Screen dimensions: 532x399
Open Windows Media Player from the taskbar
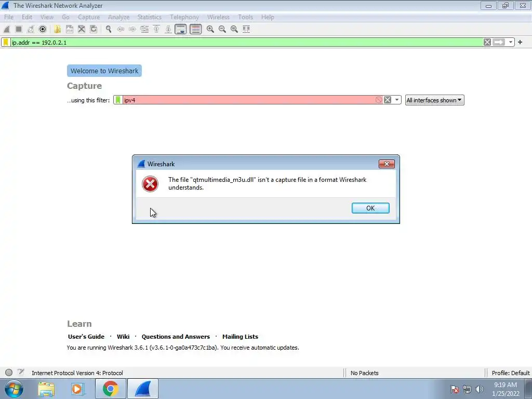click(77, 389)
